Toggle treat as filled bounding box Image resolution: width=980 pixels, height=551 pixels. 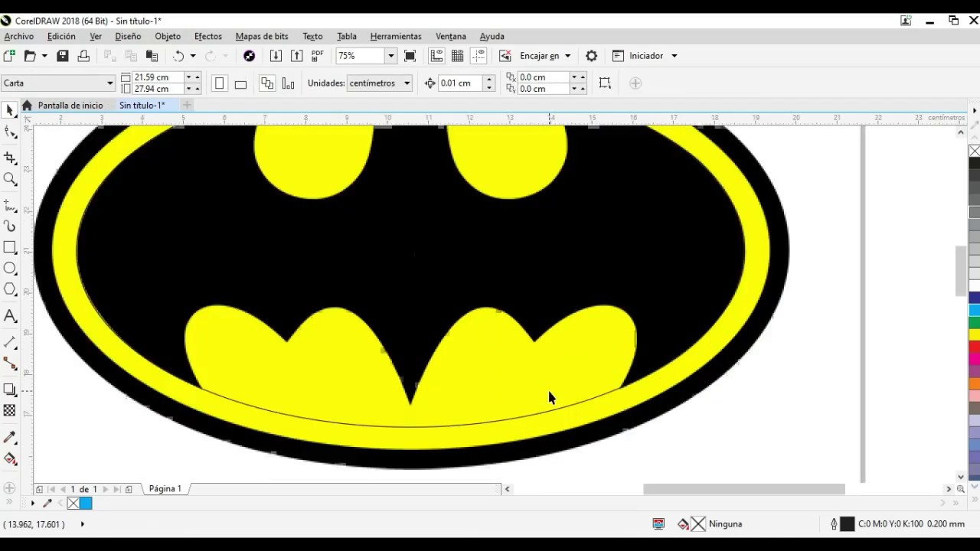click(605, 83)
